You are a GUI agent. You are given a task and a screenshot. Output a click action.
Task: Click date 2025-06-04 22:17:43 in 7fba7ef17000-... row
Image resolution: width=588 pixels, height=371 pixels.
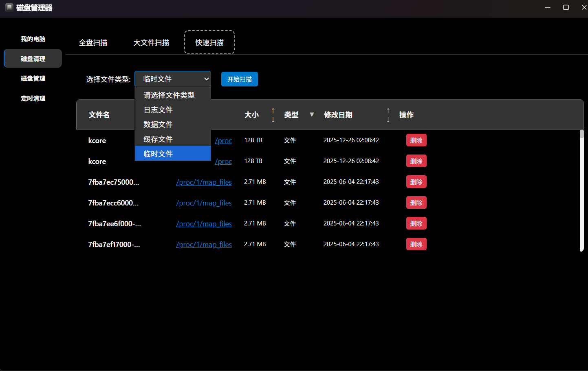351,244
